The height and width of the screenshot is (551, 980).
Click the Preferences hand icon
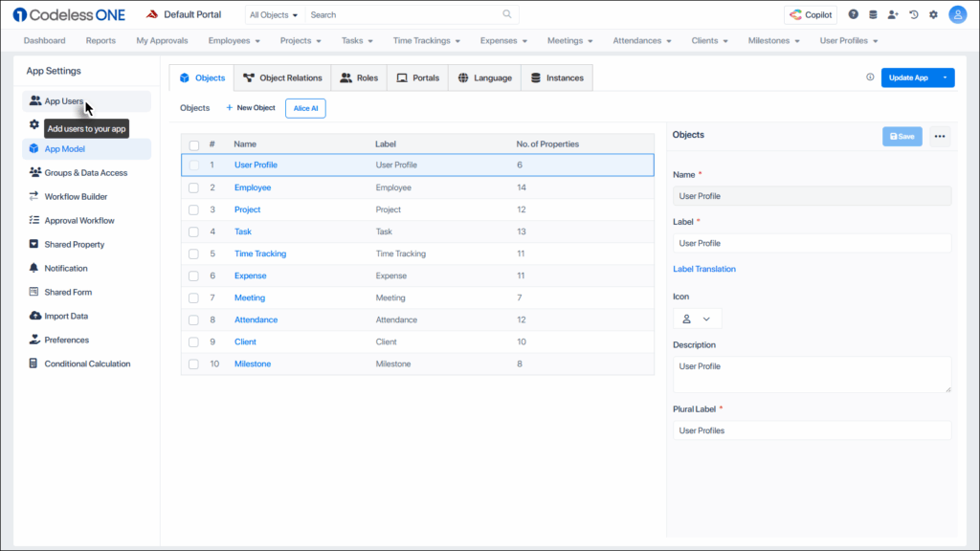(34, 340)
